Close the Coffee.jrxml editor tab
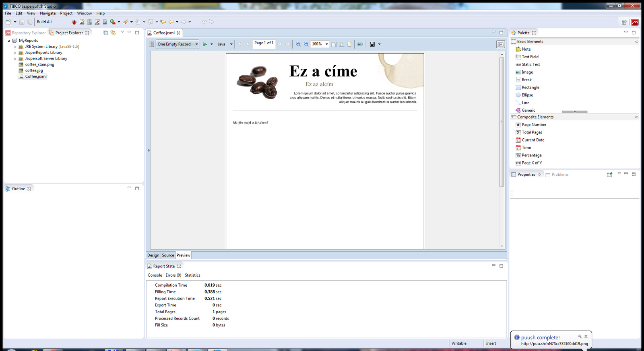The width and height of the screenshot is (644, 351). [179, 33]
